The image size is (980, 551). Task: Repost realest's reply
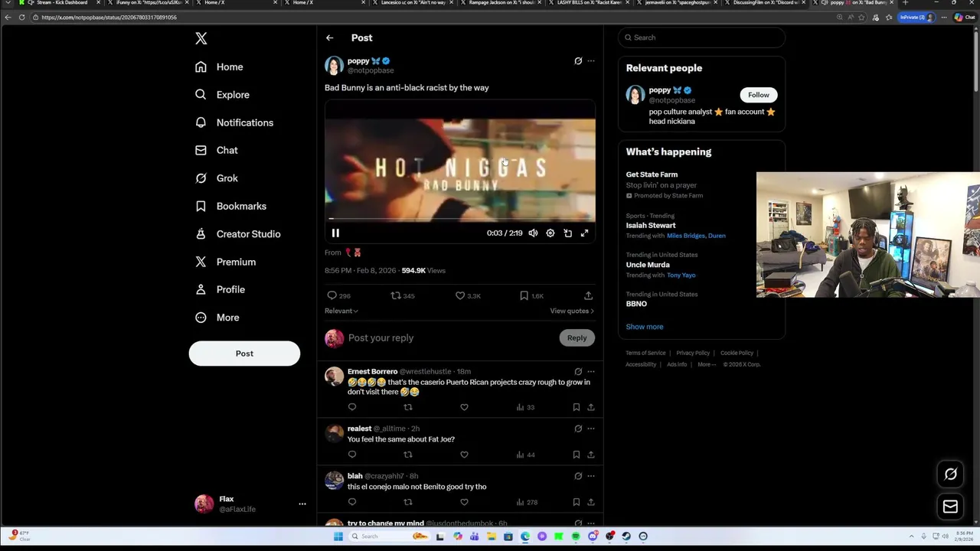(408, 455)
